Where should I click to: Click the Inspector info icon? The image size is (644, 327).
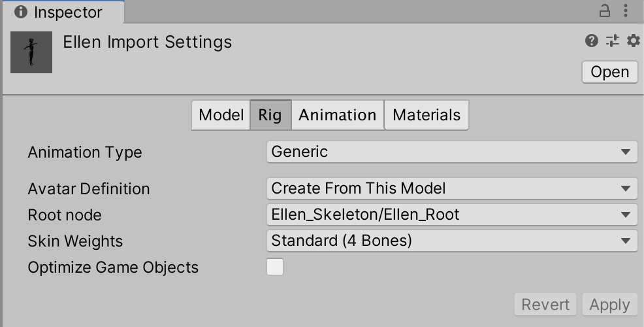20,12
